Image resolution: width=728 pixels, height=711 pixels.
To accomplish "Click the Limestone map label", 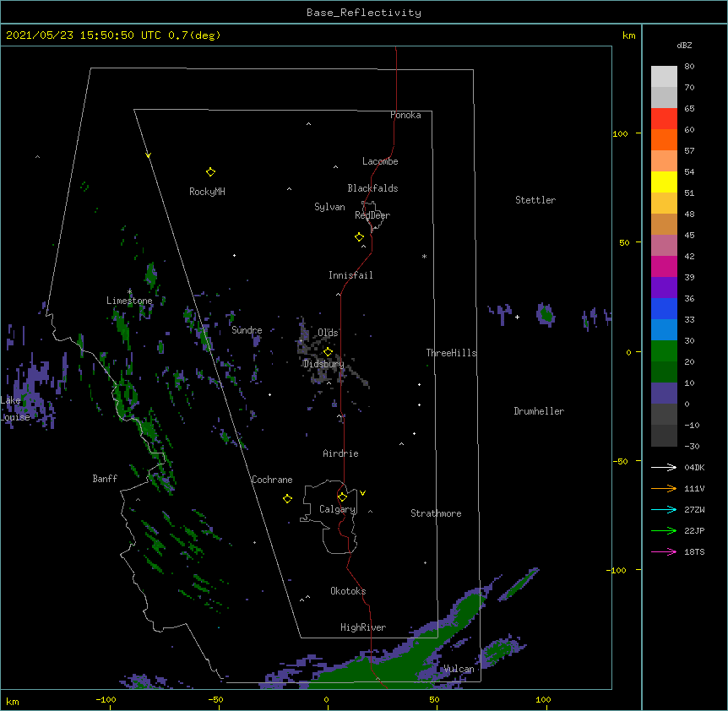I will point(129,301).
